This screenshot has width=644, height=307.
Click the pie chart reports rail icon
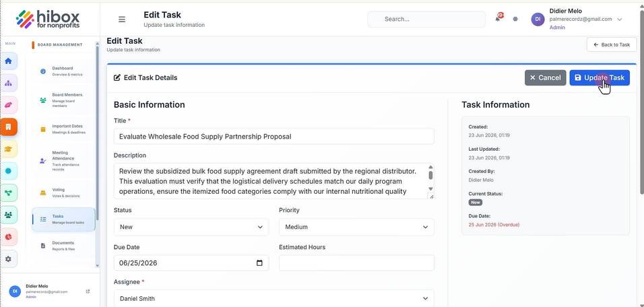click(x=8, y=237)
